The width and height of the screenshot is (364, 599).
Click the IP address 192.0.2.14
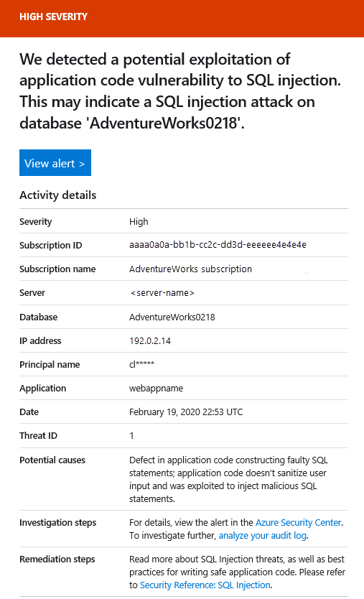tap(150, 340)
